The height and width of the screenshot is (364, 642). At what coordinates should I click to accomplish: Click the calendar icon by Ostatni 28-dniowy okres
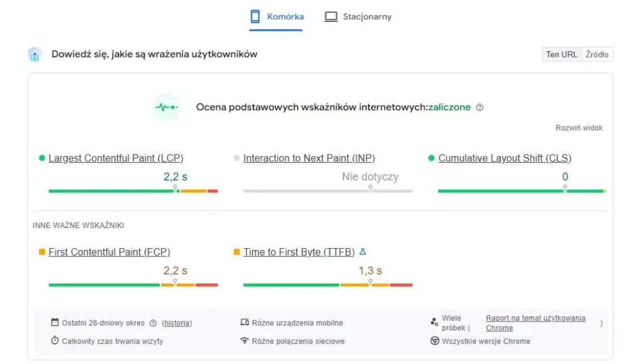click(55, 323)
